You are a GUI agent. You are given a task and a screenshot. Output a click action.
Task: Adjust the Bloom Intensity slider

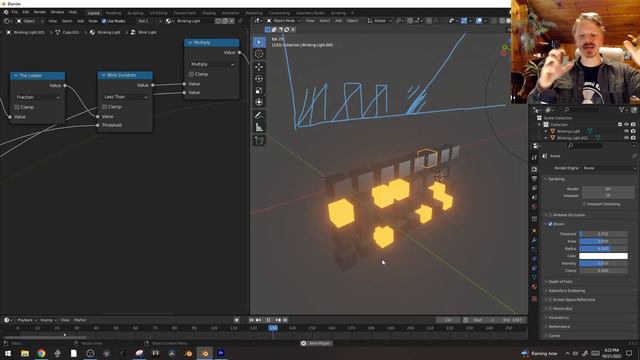(x=603, y=263)
